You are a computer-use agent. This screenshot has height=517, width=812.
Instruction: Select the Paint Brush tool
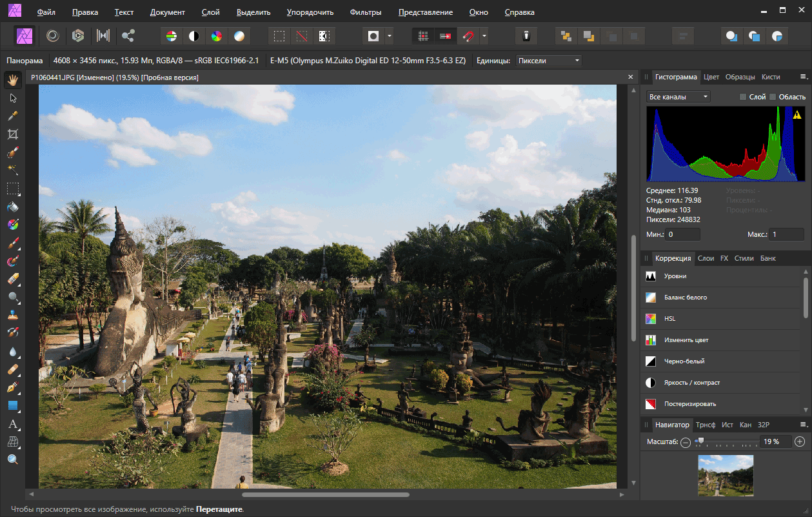[x=12, y=243]
